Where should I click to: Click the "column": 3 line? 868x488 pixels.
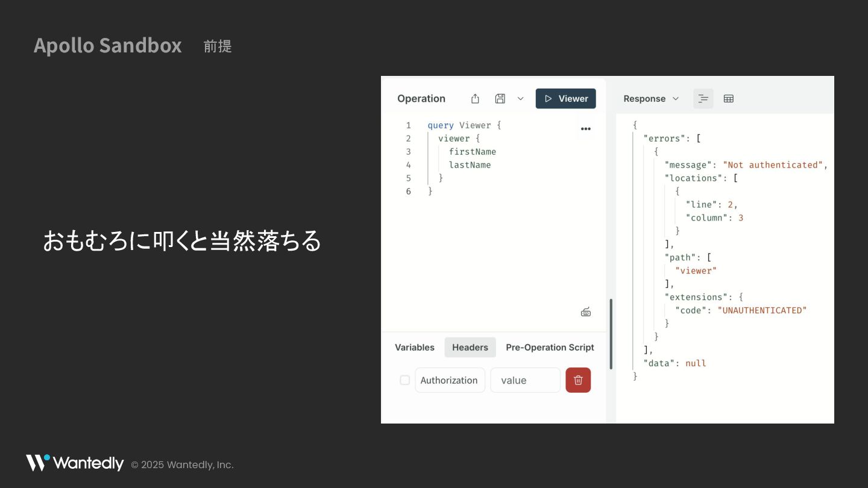click(715, 218)
